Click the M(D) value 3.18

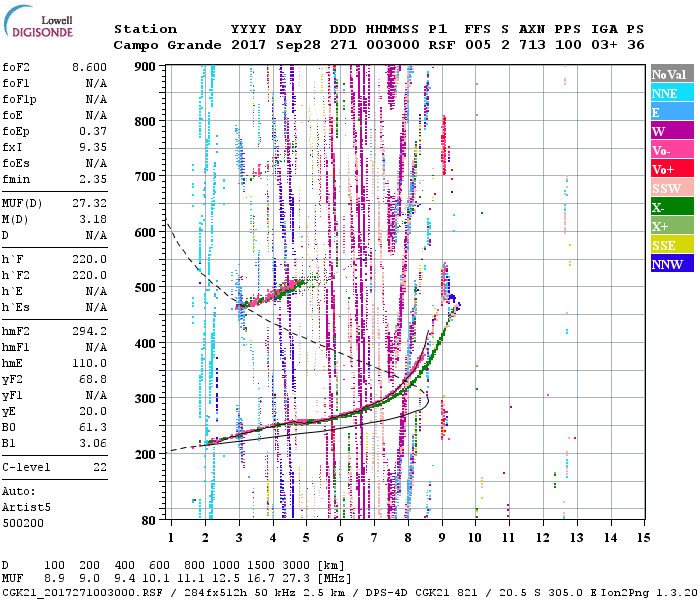pyautogui.click(x=93, y=219)
